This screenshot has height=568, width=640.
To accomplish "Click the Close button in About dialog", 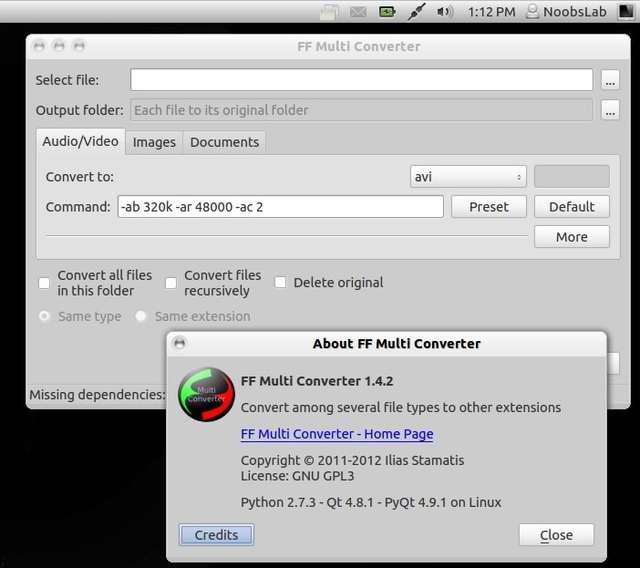I will pos(557,535).
